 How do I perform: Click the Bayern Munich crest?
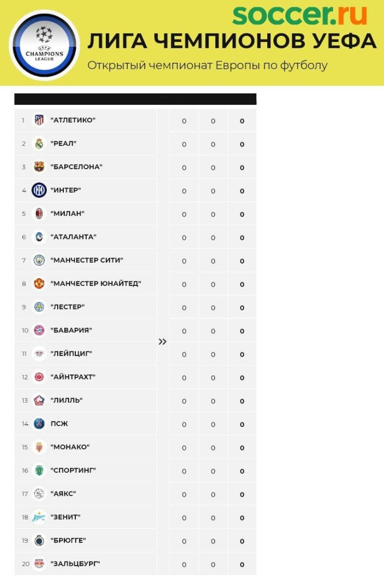tap(39, 331)
